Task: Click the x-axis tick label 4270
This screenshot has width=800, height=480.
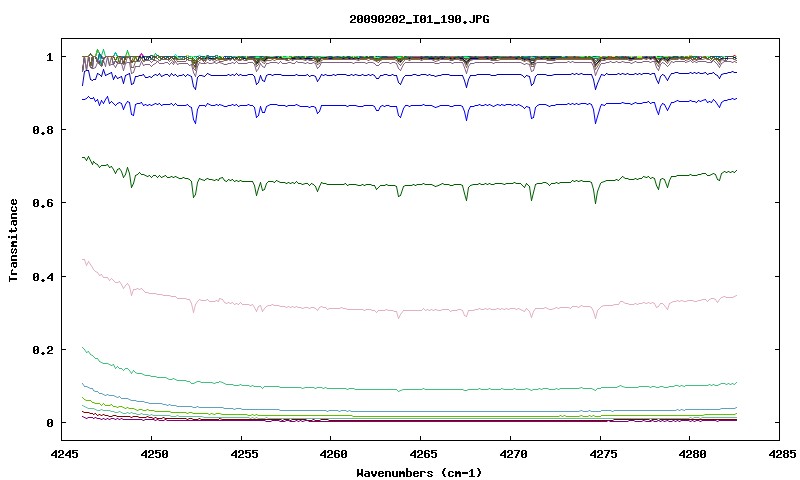Action: point(512,454)
